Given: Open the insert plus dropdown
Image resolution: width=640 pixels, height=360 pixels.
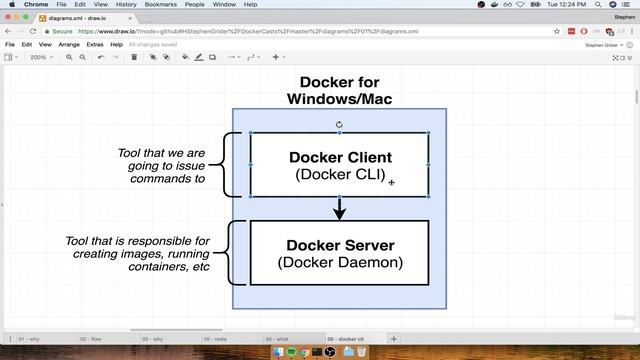Looking at the screenshot, I should pos(278,57).
